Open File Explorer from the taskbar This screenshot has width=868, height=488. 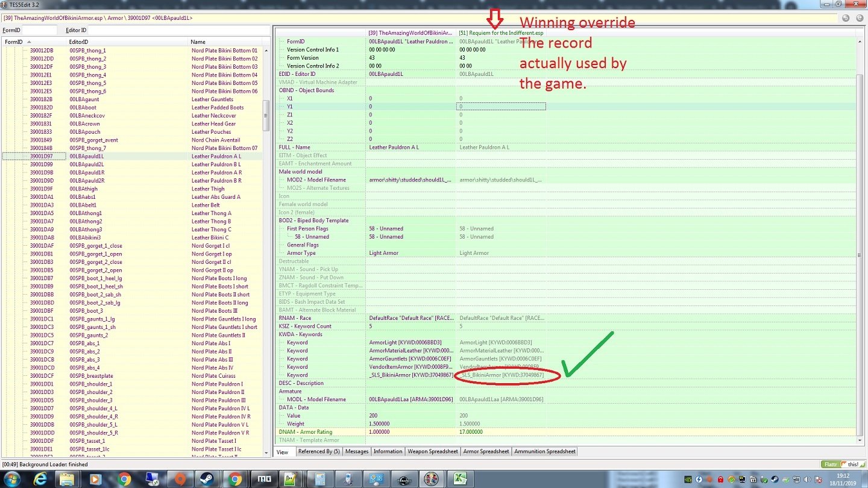tap(67, 479)
